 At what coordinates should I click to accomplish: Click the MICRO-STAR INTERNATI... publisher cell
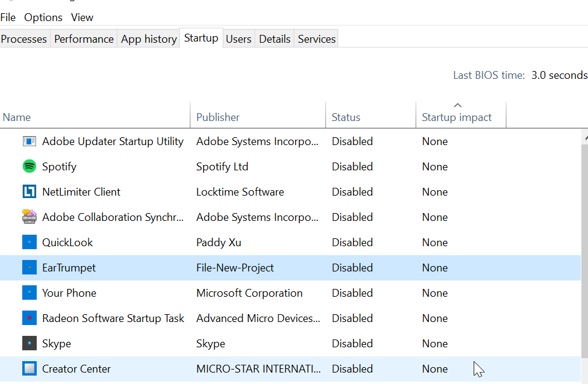click(x=258, y=368)
